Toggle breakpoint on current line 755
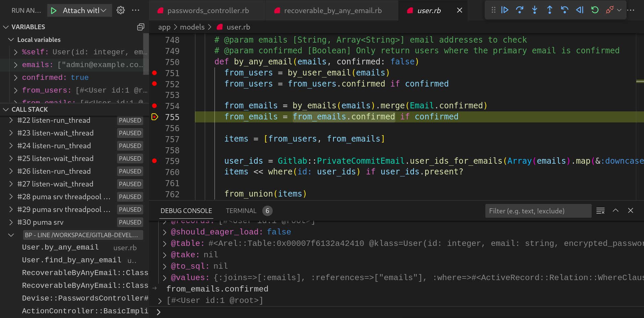Viewport: 644px width, 318px height. coord(155,117)
